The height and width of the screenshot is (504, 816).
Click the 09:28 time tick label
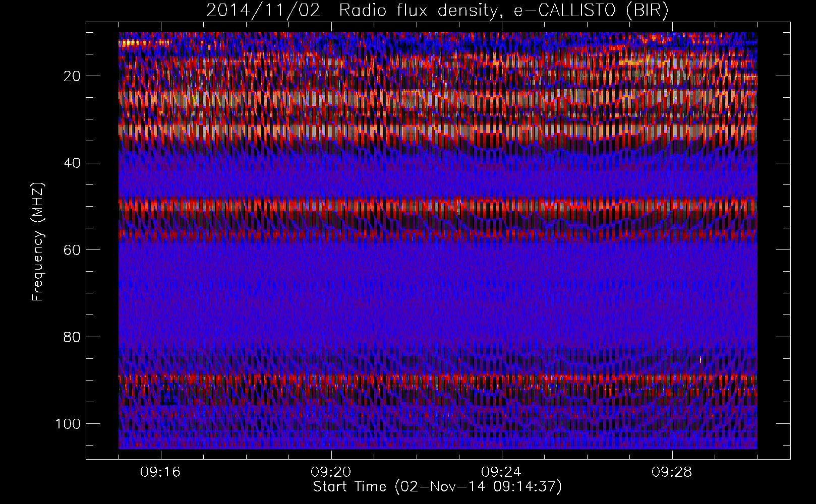[x=672, y=472]
